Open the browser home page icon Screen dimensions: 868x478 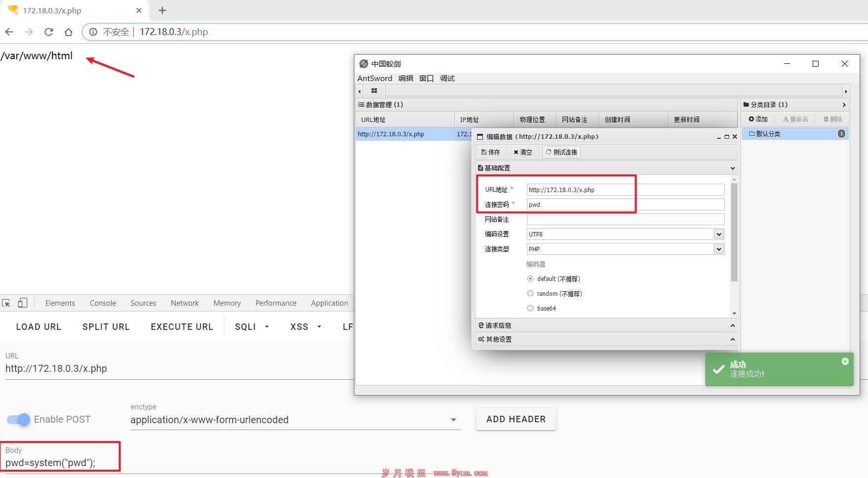coord(68,32)
